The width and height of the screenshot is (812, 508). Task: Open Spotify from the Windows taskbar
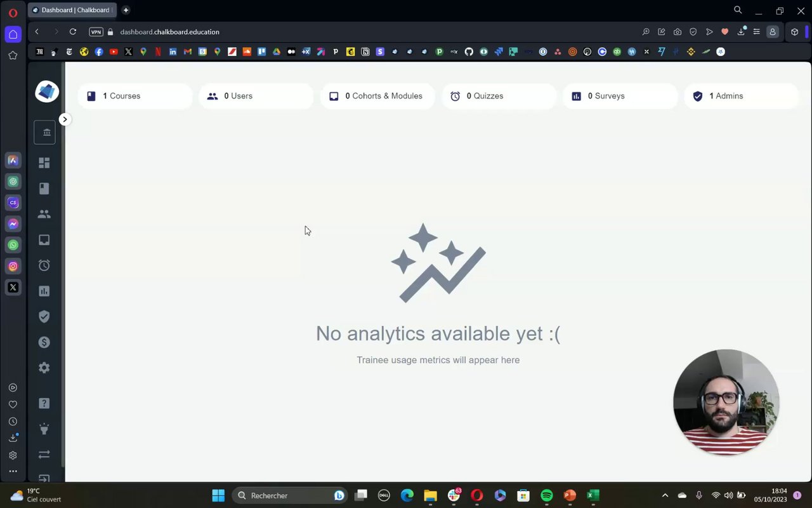pos(547,495)
